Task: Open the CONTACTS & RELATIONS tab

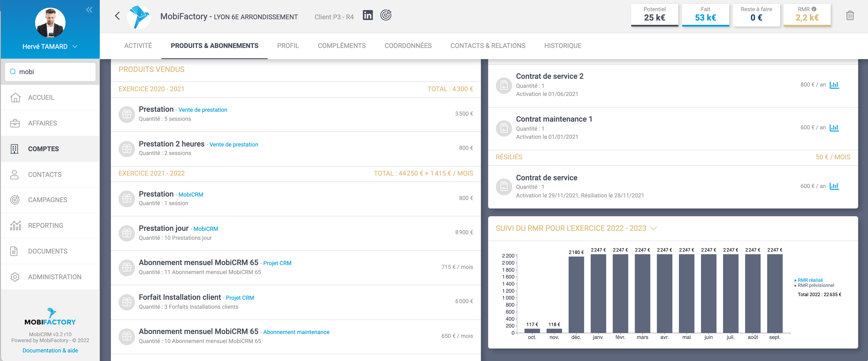Action: (x=488, y=46)
